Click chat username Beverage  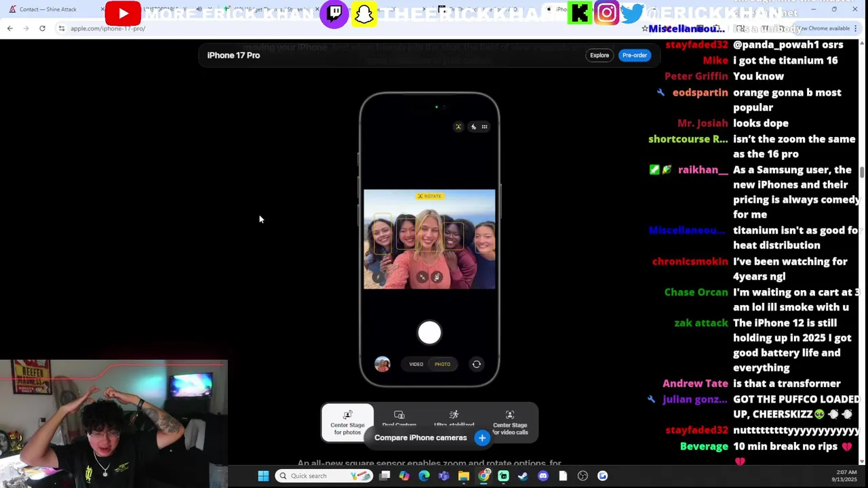coord(704,447)
